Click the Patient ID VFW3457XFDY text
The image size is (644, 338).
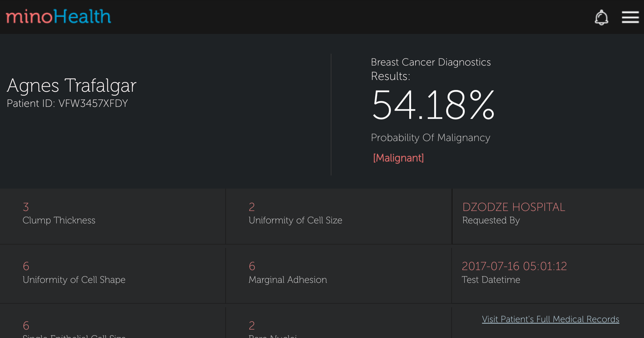(67, 103)
